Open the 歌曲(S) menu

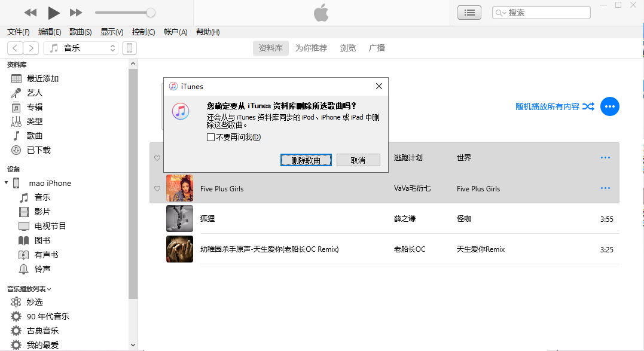pos(81,32)
